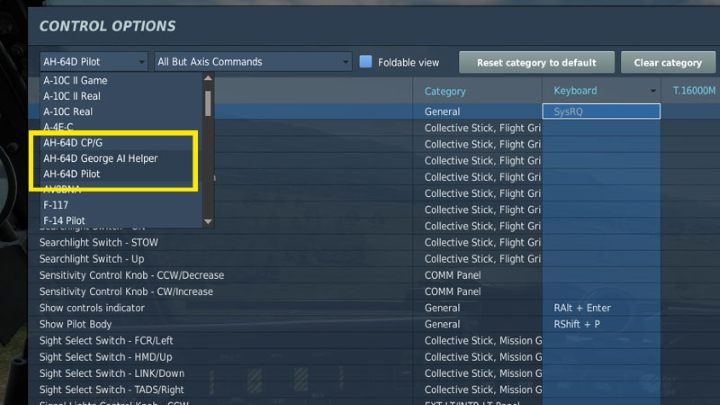The height and width of the screenshot is (405, 720).
Task: Click the RShift + P binding cell
Action: 601,324
